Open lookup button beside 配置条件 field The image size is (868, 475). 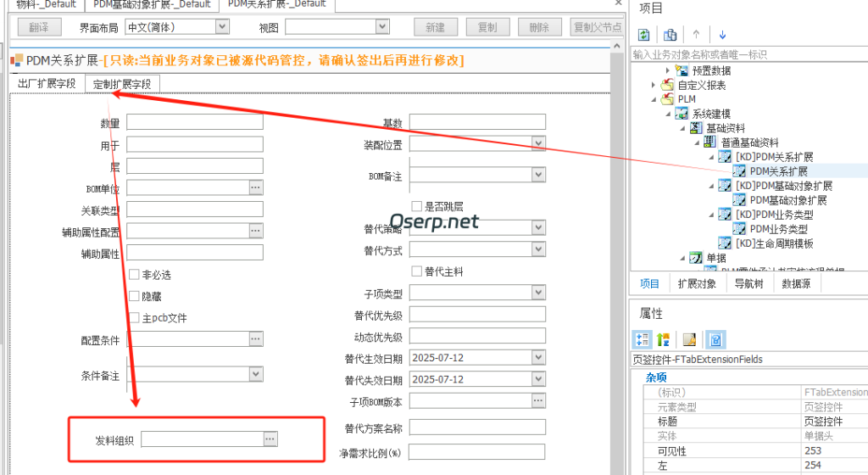coord(256,338)
